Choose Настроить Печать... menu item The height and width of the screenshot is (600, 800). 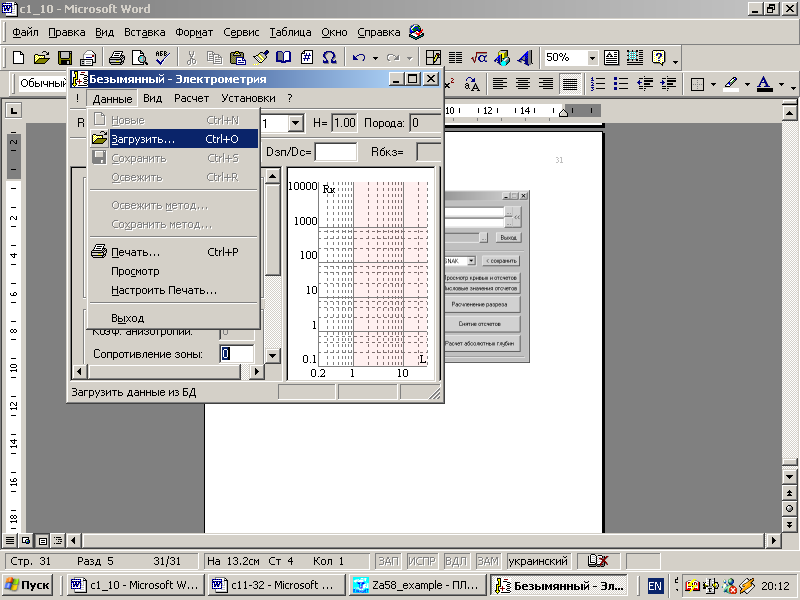174,290
